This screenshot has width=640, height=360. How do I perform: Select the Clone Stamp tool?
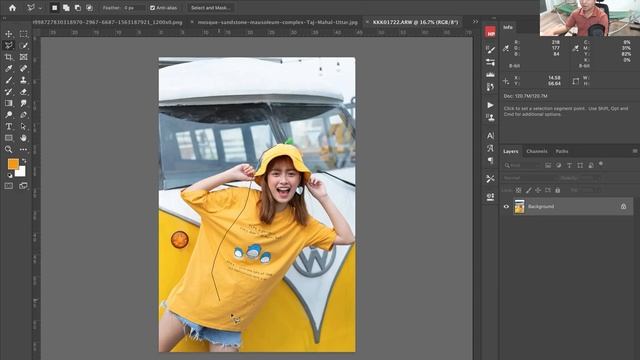(x=23, y=80)
